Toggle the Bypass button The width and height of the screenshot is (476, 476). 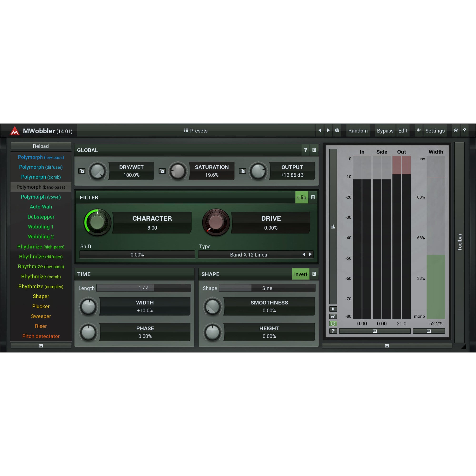point(385,131)
